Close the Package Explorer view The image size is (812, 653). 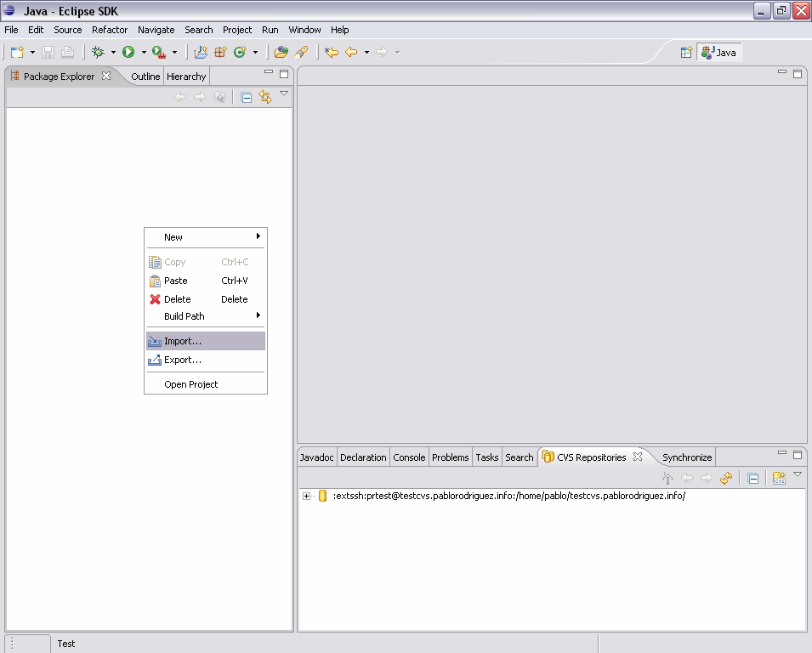click(x=106, y=76)
